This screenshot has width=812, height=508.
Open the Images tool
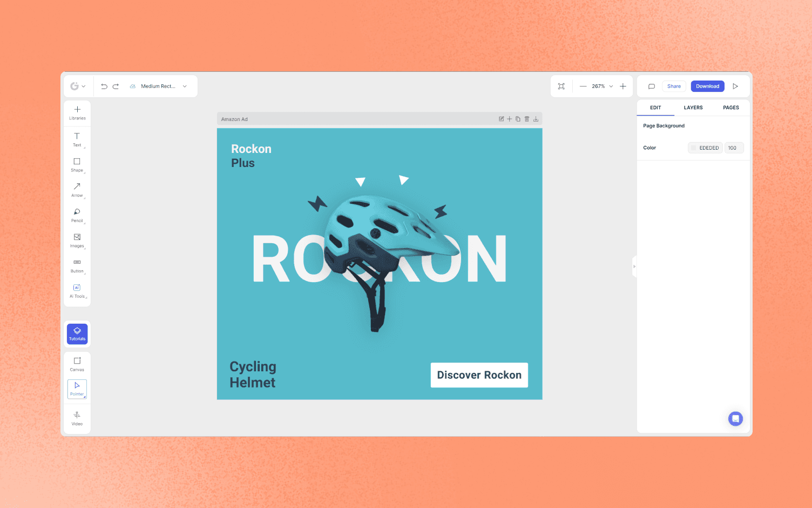tap(77, 240)
